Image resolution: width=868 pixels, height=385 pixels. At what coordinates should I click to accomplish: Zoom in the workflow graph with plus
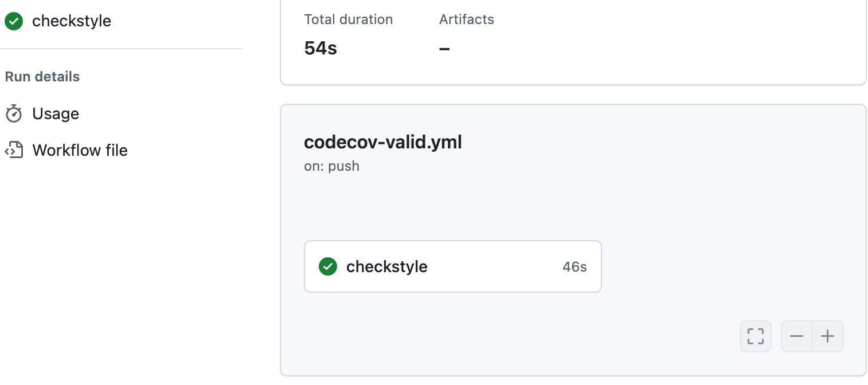pos(828,336)
